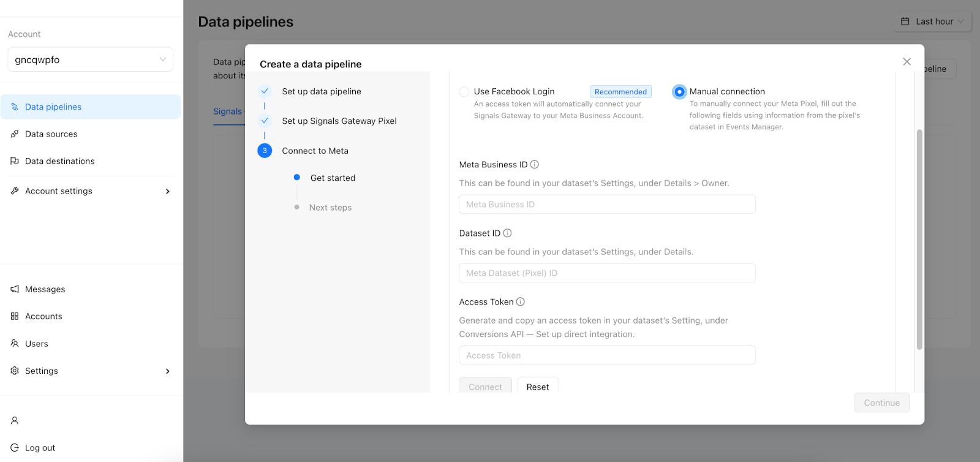Open the gncqwpfo account dropdown
Screen dimensions: 980x462
(x=90, y=59)
